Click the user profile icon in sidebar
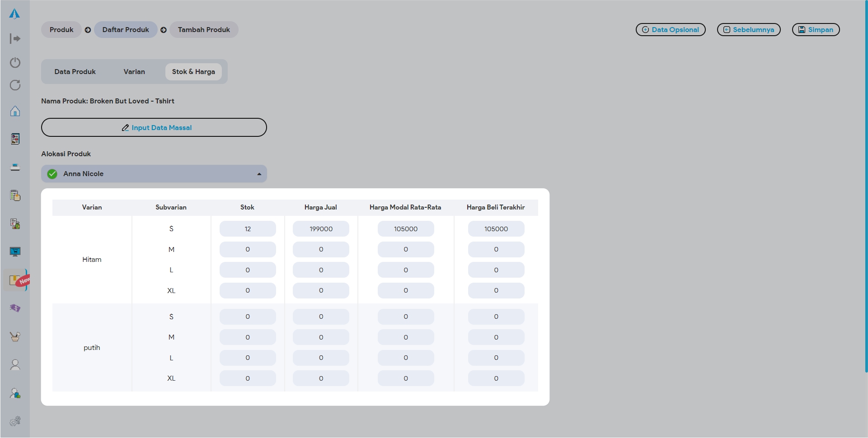Screen dimensions: 868x438 [15, 365]
